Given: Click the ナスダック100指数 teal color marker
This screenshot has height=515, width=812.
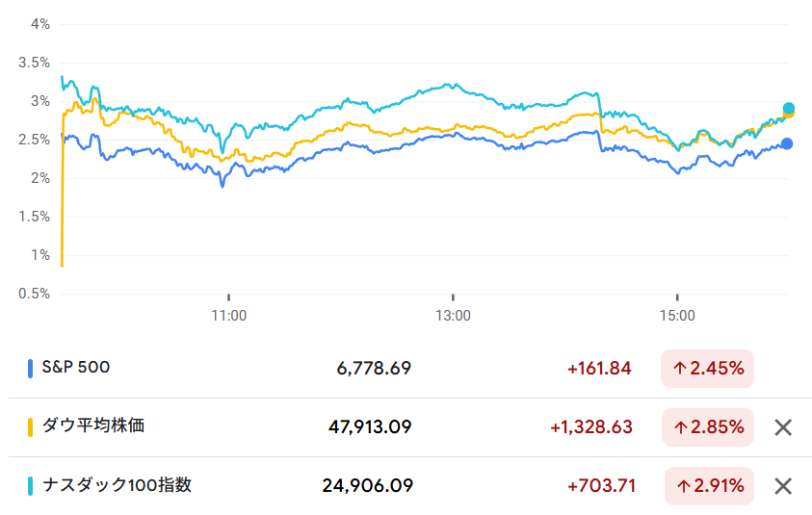Looking at the screenshot, I should [32, 485].
